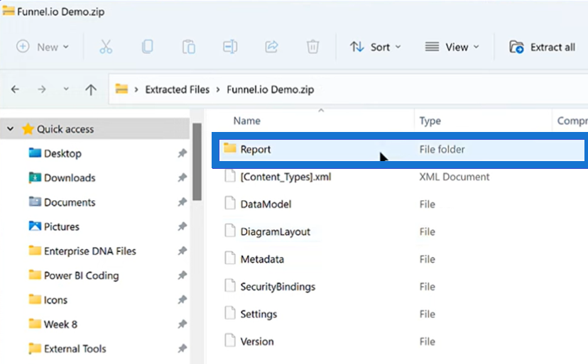Click the pin icon beside Icons
Screen dimensions: 588x364
183,299
